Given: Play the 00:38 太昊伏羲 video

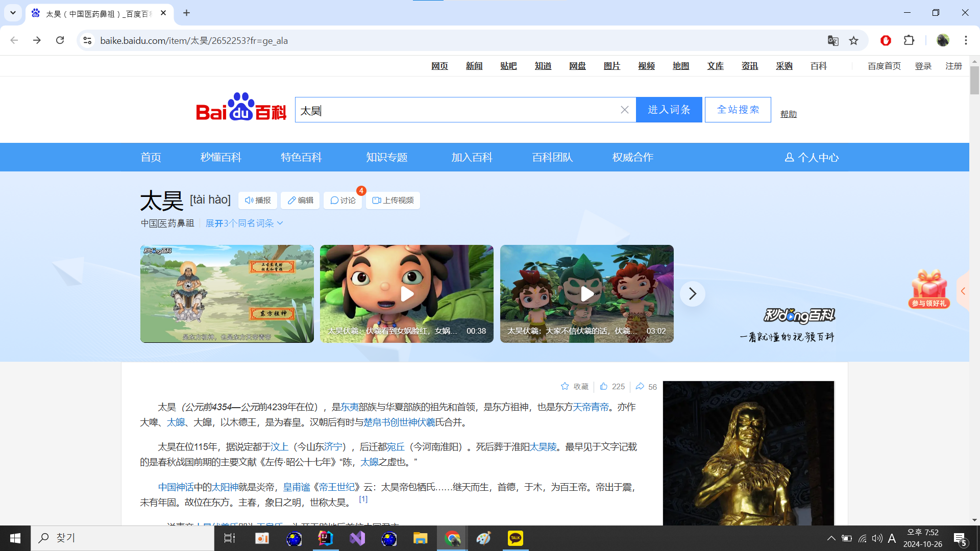Looking at the screenshot, I should [x=407, y=294].
